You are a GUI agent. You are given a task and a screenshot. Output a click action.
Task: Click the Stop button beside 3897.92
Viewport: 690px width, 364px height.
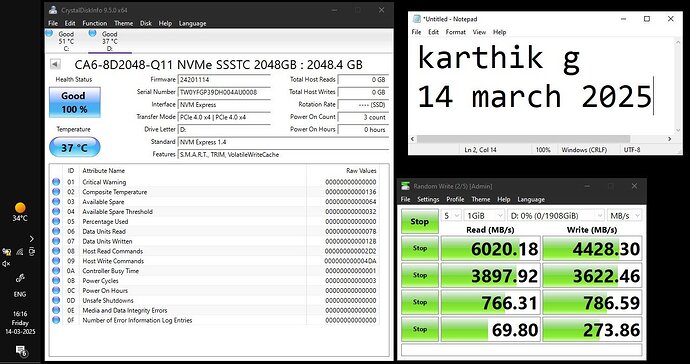pos(420,276)
